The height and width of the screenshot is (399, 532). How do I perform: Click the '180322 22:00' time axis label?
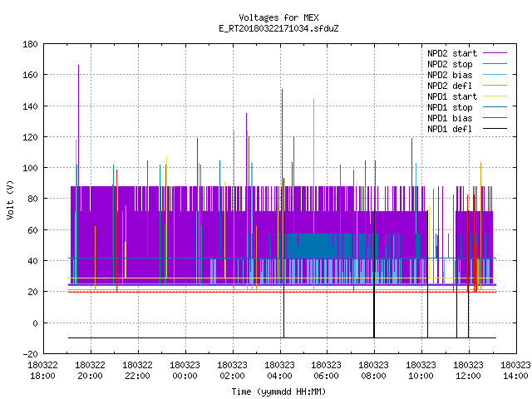pyautogui.click(x=137, y=371)
